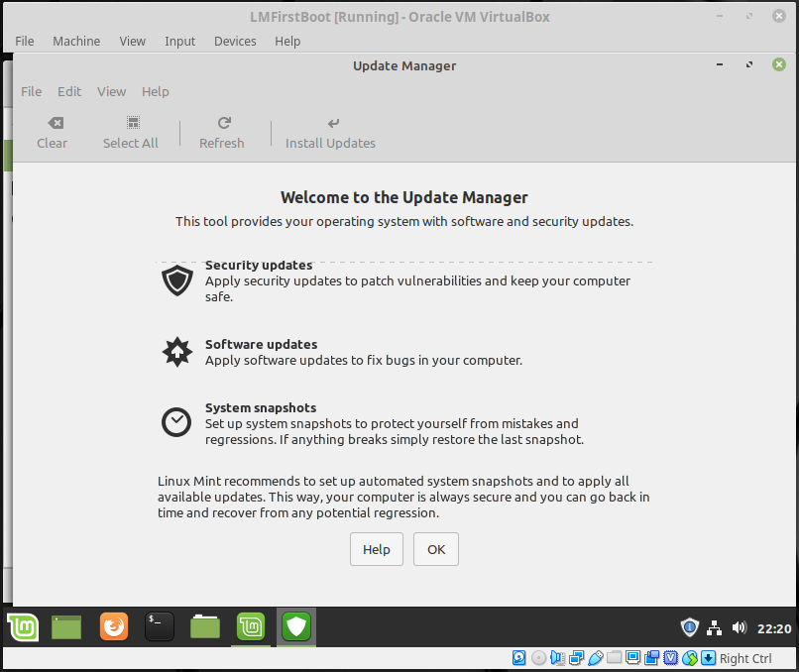Click the System snapshots clock icon
This screenshot has height=672, width=799.
(176, 422)
